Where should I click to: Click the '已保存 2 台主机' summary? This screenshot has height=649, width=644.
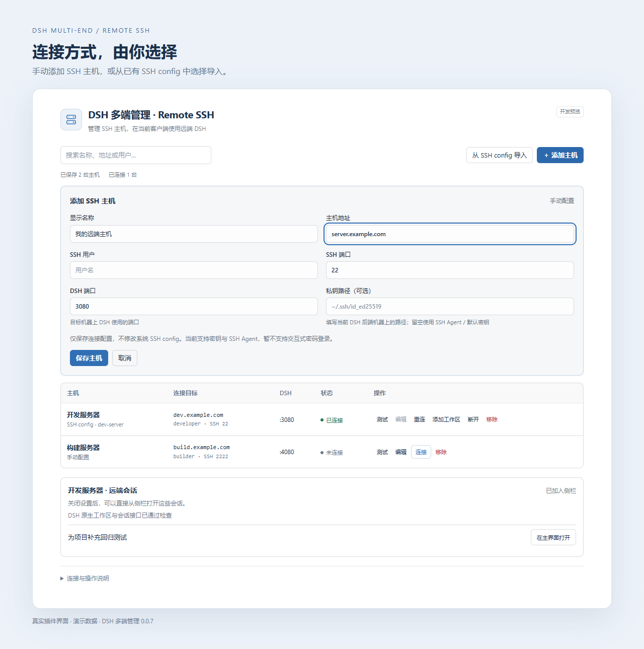(80, 175)
